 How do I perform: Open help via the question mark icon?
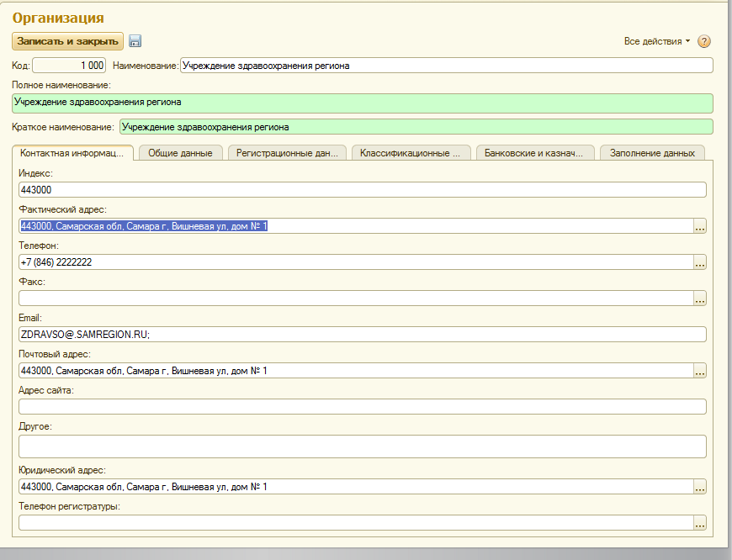click(704, 41)
